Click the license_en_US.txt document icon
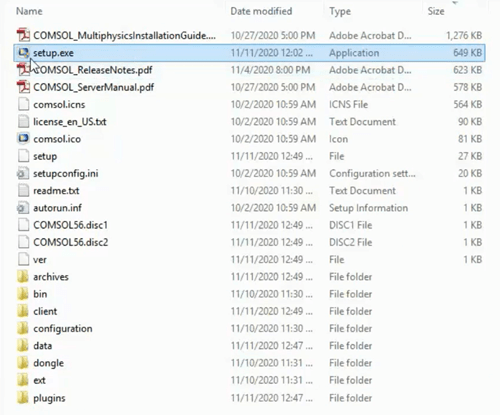The width and height of the screenshot is (500, 415). click(23, 122)
